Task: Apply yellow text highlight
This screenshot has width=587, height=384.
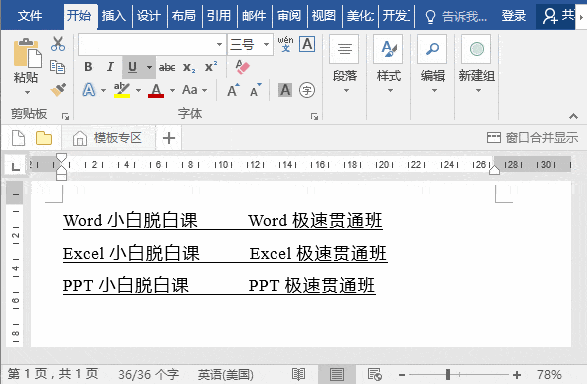Action: click(x=122, y=90)
